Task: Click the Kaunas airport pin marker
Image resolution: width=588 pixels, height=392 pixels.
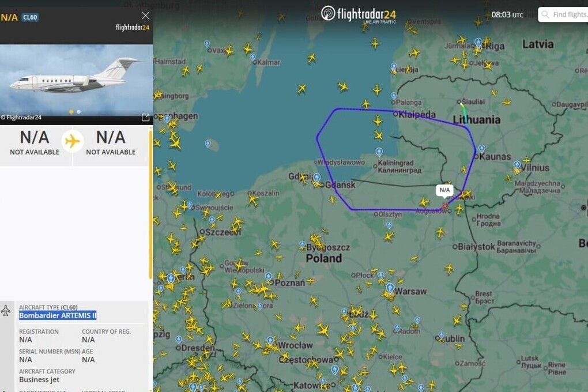Action: (x=482, y=149)
